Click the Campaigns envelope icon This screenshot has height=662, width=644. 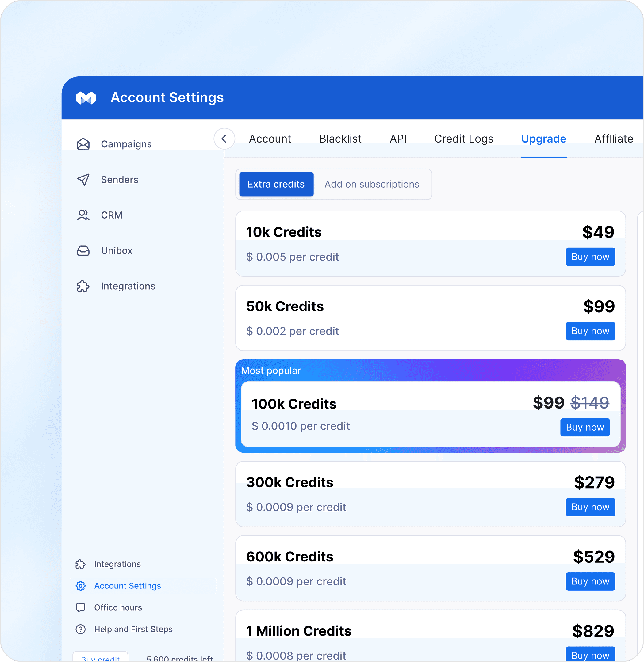coord(83,144)
